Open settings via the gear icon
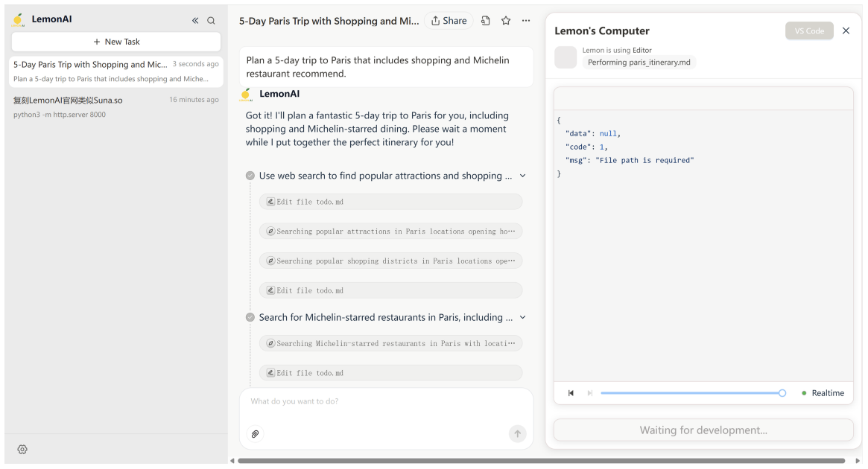The height and width of the screenshot is (469, 868). [x=22, y=449]
